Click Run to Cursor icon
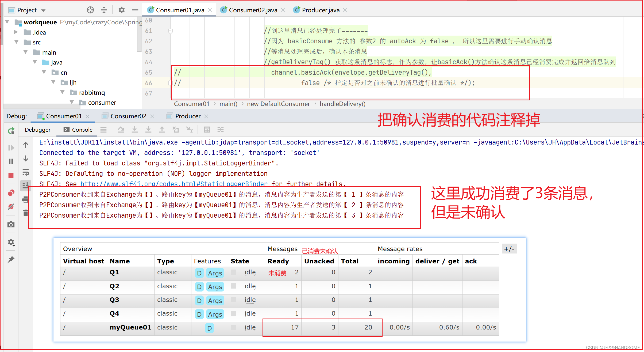The width and height of the screenshot is (644, 352). 190,130
